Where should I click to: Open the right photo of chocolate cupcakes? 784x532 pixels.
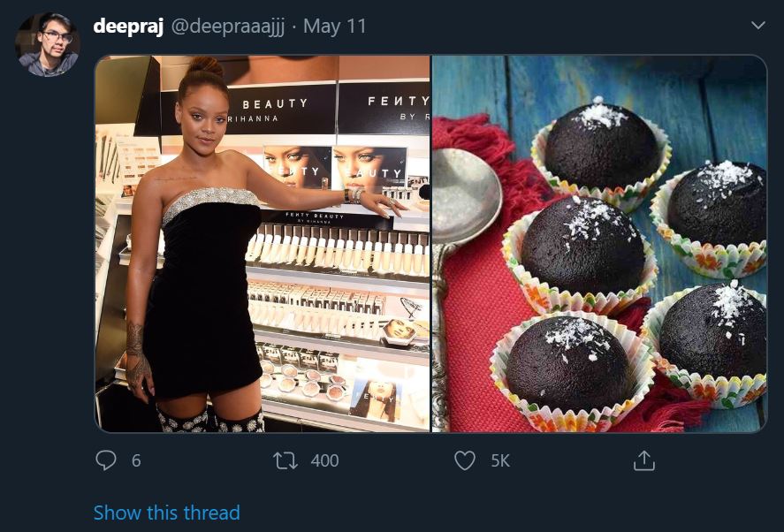(x=599, y=244)
